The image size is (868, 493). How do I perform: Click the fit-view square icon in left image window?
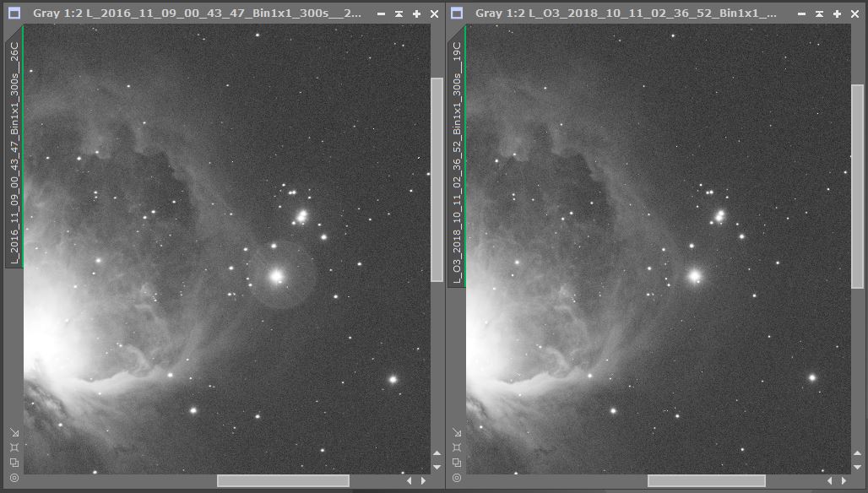14,447
